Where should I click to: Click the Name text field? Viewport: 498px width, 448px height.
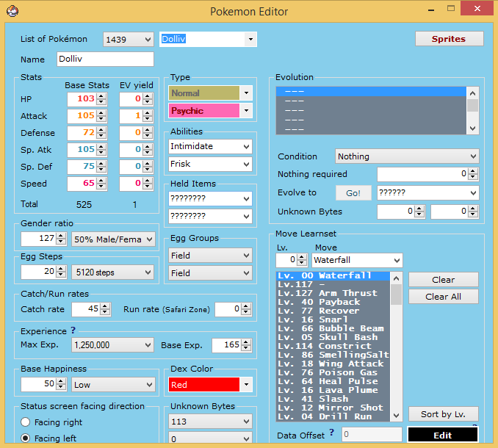coord(104,59)
